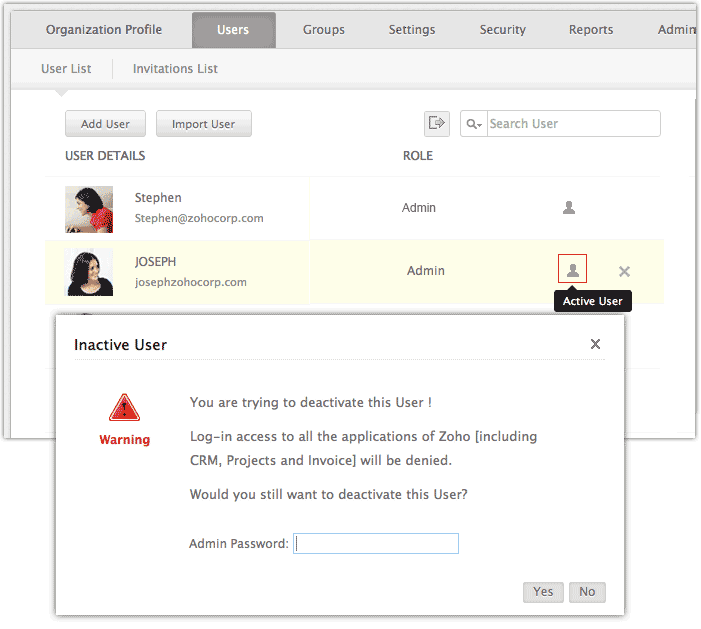Toggle JOSEPH's active user status icon
Screen dimensions: 701x629
572,270
